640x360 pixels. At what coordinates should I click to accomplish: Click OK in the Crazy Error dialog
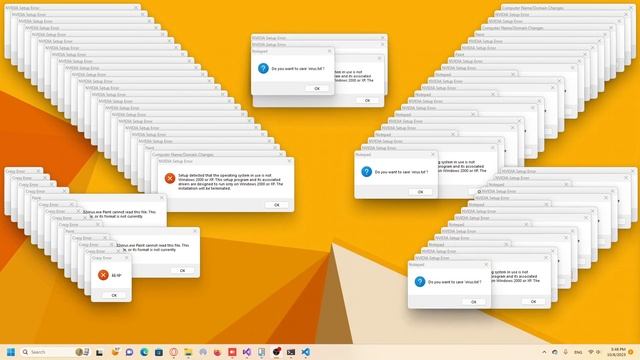click(114, 295)
